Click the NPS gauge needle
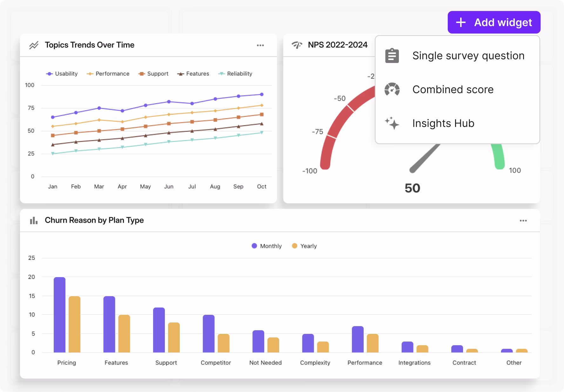 425,158
